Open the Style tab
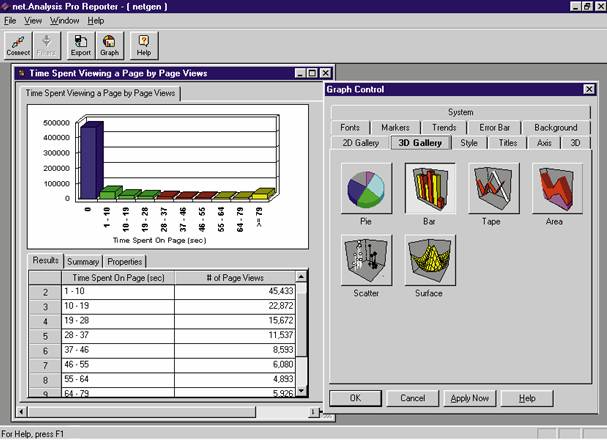This screenshot has height=440, width=607. tap(469, 143)
